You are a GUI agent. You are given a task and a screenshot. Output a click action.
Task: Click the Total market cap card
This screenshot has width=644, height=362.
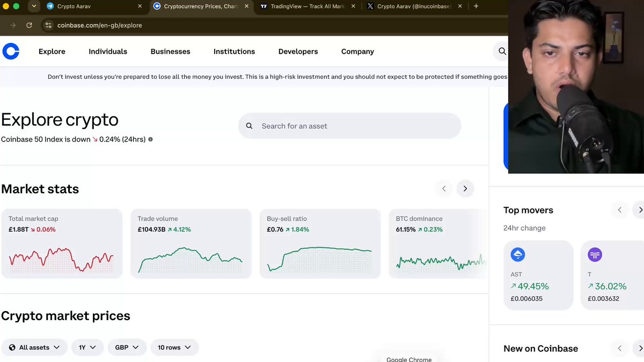pyautogui.click(x=62, y=243)
